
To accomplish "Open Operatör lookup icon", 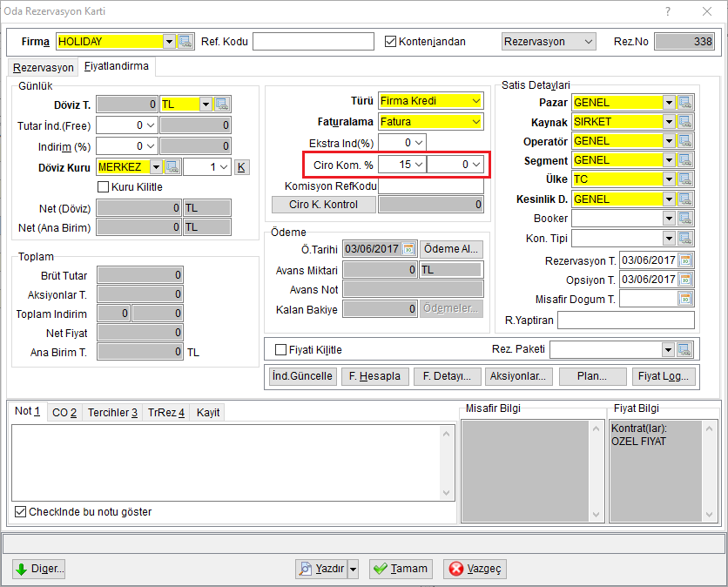I will [x=685, y=141].
